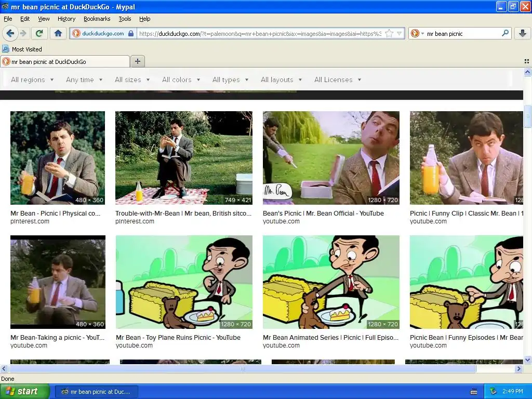532x399 pixels.
Task: Open a new tab with the plus button
Action: pyautogui.click(x=137, y=61)
